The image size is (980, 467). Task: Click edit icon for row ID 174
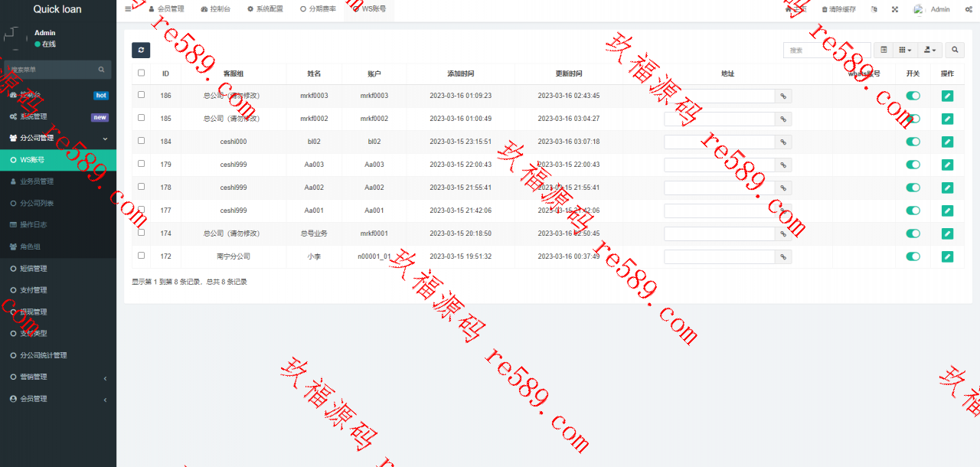click(x=947, y=233)
